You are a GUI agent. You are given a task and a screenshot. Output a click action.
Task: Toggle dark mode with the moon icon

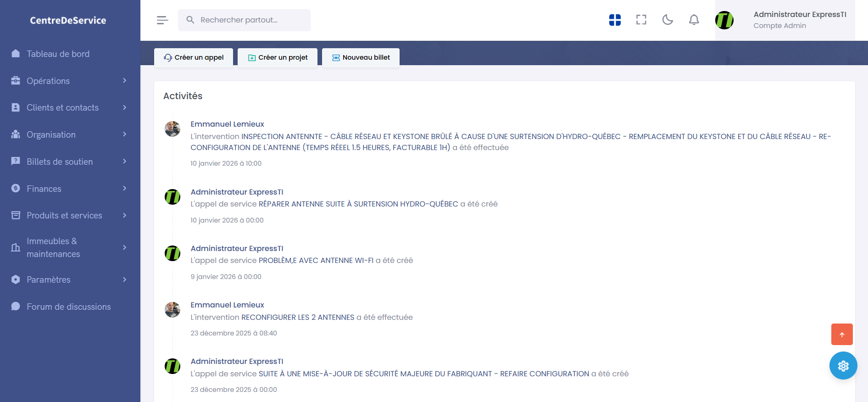click(668, 20)
